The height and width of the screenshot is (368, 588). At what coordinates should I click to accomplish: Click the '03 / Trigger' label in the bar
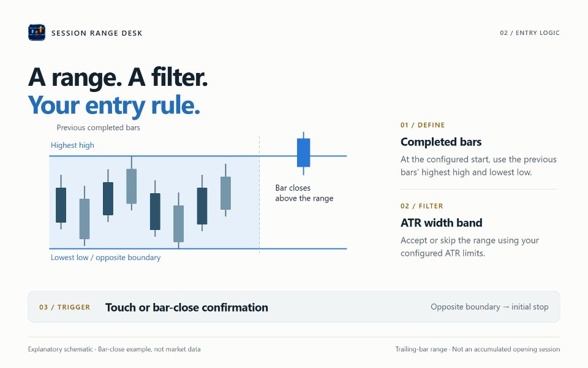[x=64, y=307]
